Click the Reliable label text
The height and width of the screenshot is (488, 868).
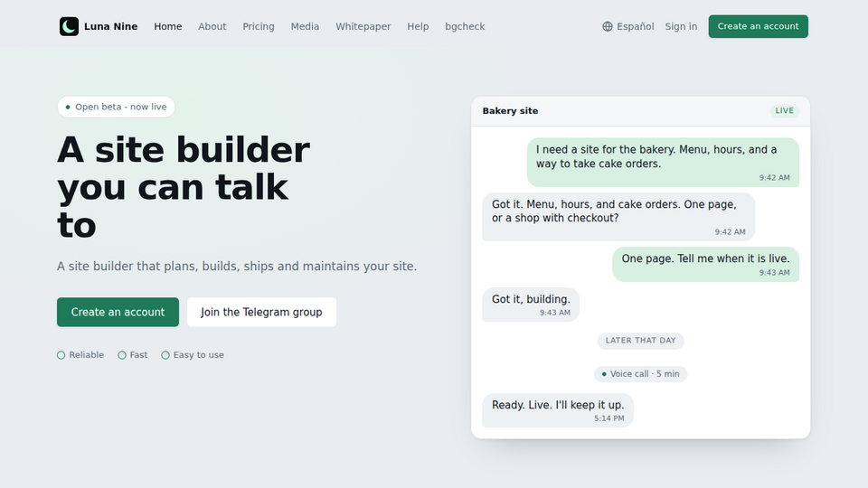pyautogui.click(x=87, y=355)
